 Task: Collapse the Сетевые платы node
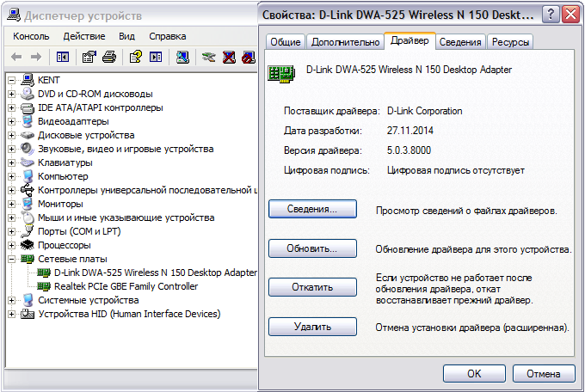(11, 260)
